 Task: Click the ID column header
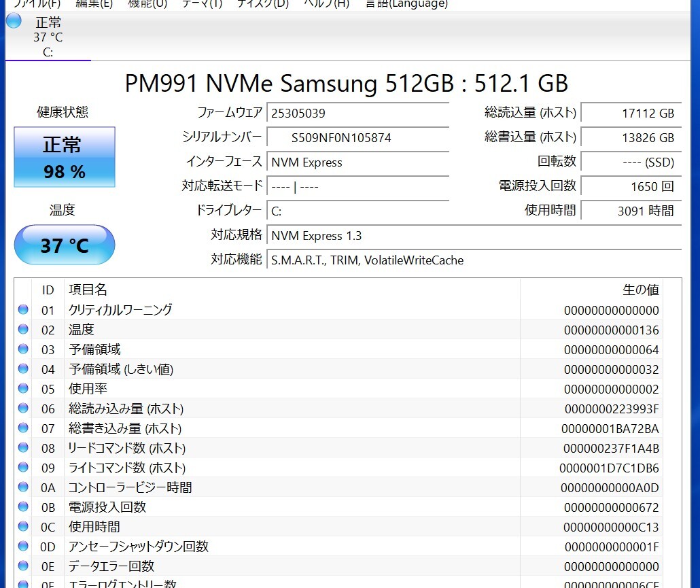tap(48, 290)
